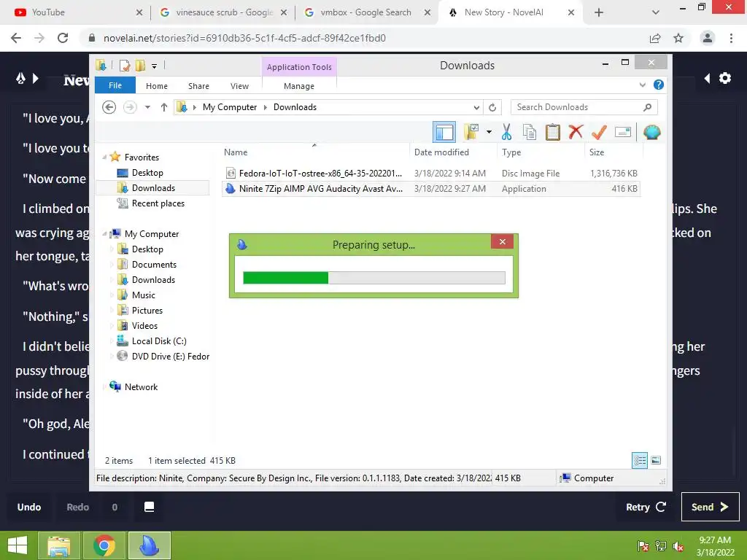Click the Search Downloads field
The height and width of the screenshot is (560, 747).
click(x=584, y=107)
